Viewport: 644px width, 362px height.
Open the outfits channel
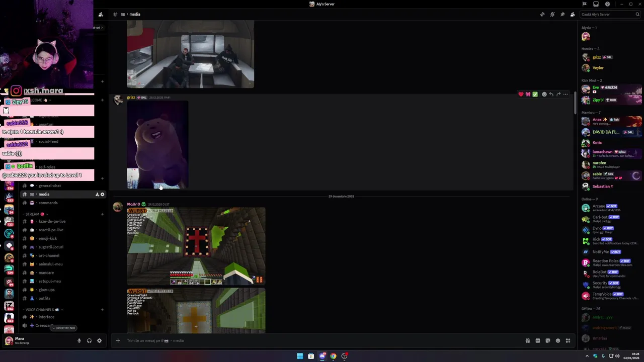click(x=63, y=298)
